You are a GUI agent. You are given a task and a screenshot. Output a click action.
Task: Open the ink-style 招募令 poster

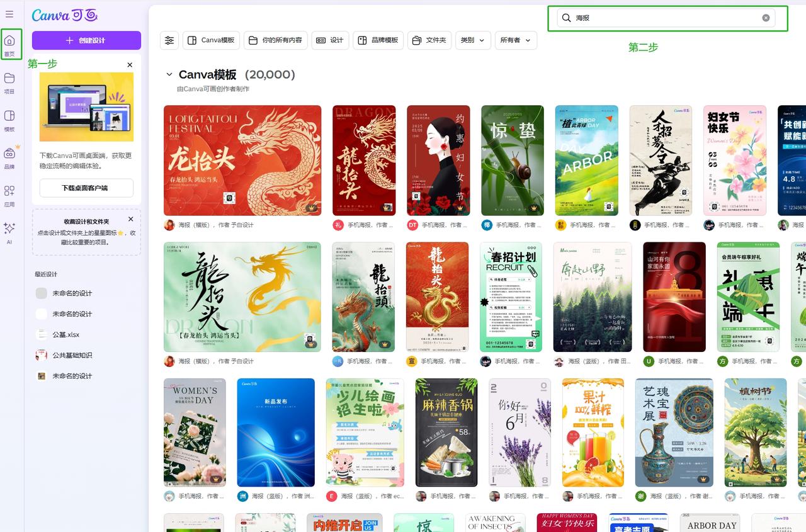tap(661, 161)
